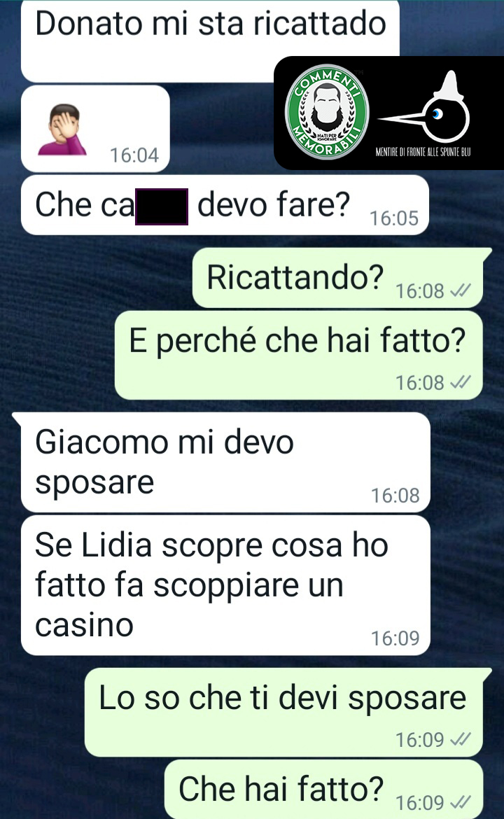Click read ticks on last 'Che hai fatto?'
The image size is (504, 819).
(461, 801)
